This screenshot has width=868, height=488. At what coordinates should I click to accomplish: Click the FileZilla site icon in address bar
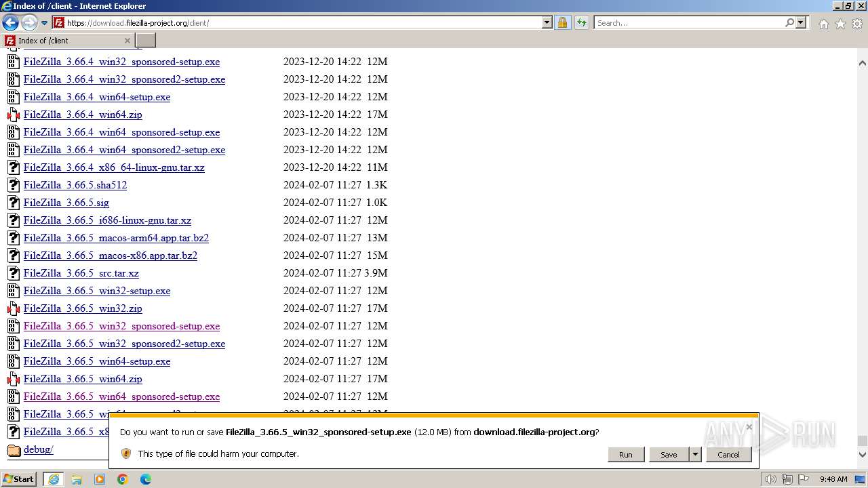[x=59, y=22]
